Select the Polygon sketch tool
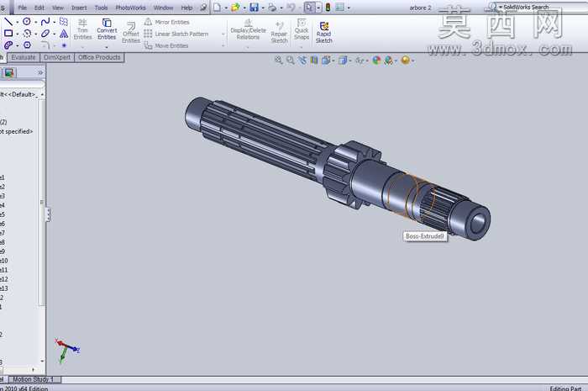588x391 pixels. click(27, 45)
